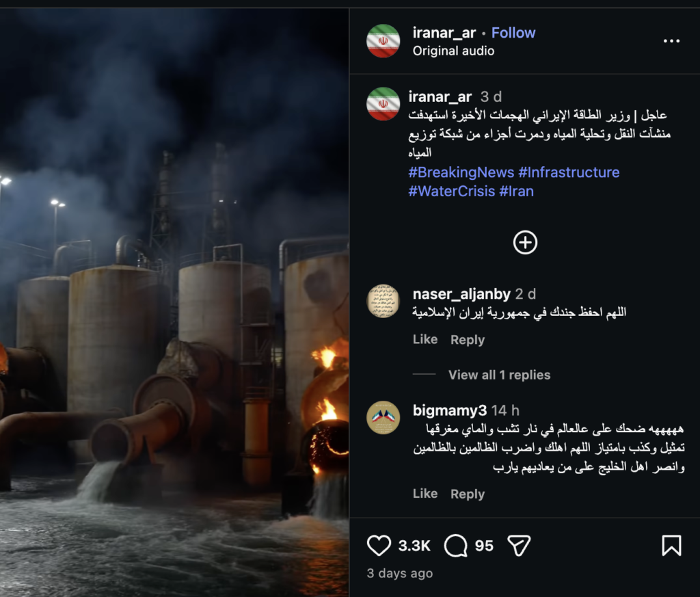This screenshot has width=700, height=597.
Task: Like bigmamy3's comment
Action: (x=425, y=494)
